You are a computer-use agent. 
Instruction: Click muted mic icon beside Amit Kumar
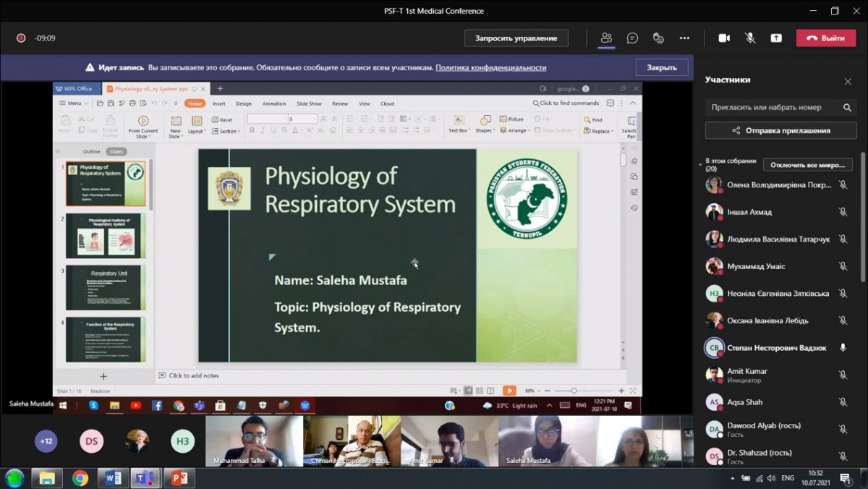(843, 375)
